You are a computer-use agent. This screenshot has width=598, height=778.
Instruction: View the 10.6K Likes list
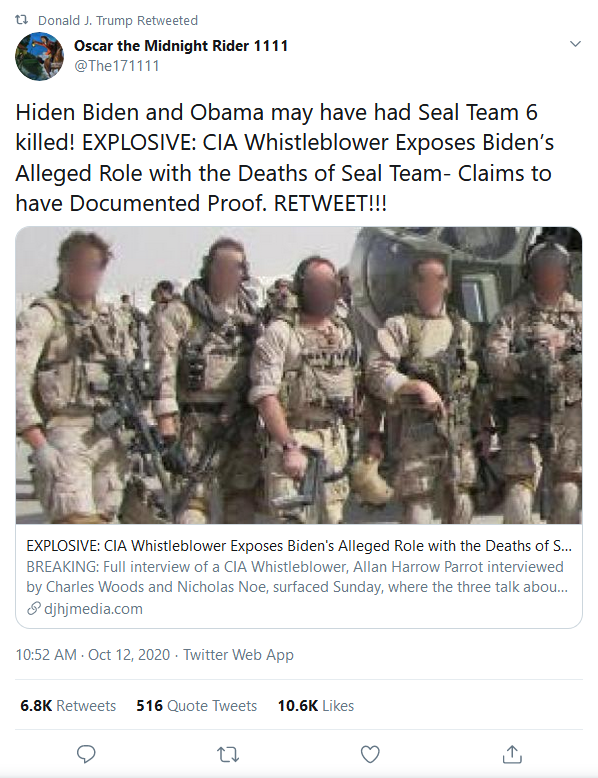click(x=316, y=706)
